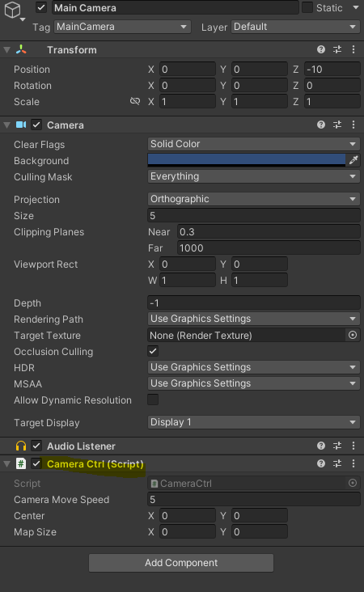Collapse the Camera component foldout
Screen dimensions: 364x592
6,125
